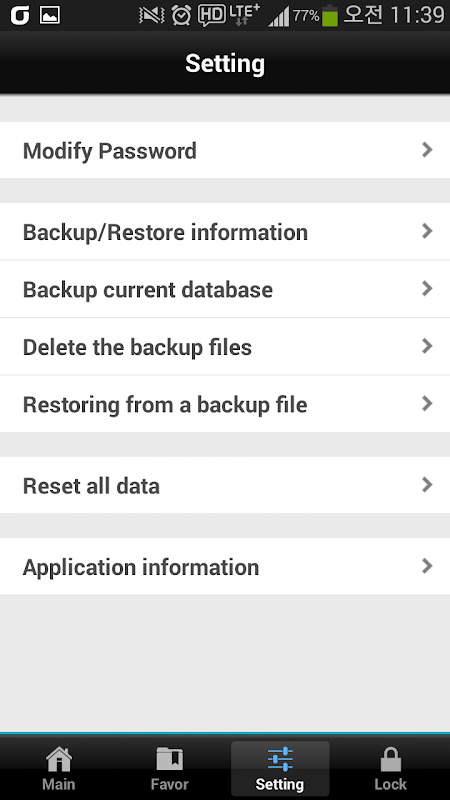Tap the picture notification icon

point(50,15)
